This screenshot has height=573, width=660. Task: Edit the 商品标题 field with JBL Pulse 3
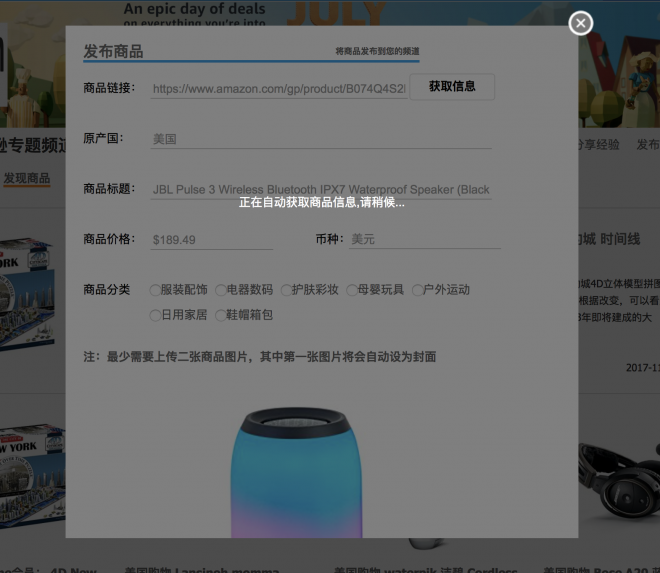point(321,189)
